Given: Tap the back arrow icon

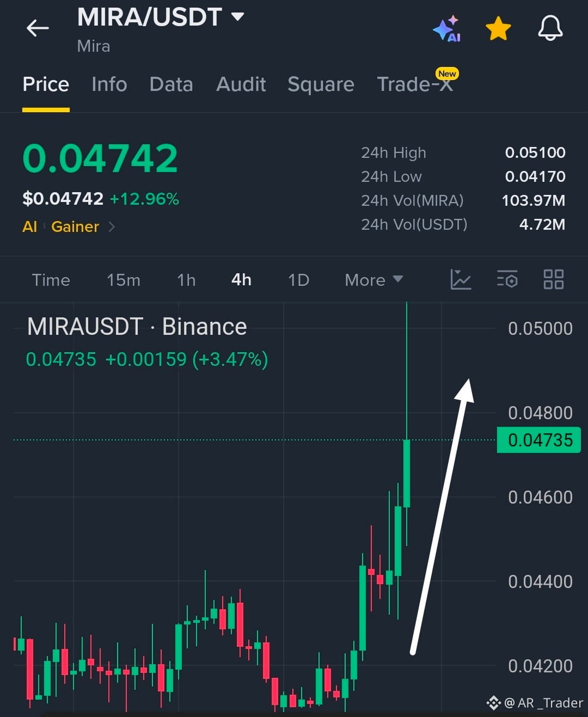Looking at the screenshot, I should (38, 28).
